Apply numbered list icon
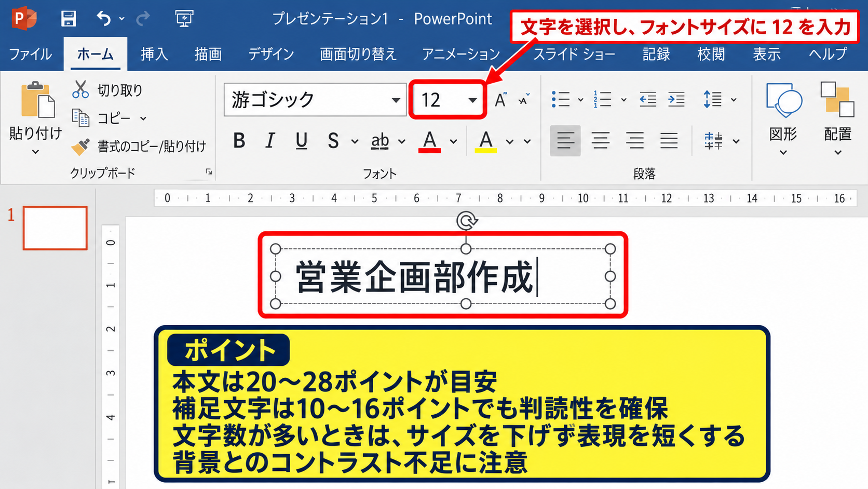 coord(602,99)
